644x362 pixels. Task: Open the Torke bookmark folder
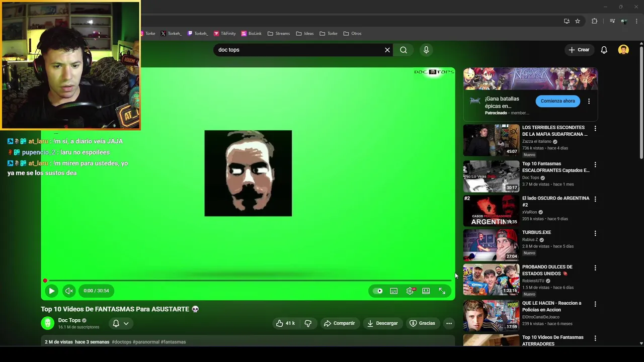pos(329,34)
